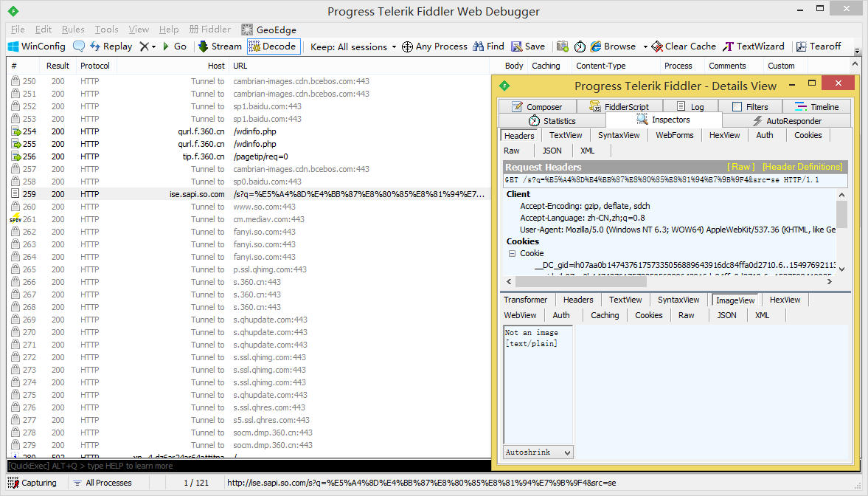
Task: Select session 256 tip.f.360.cn
Action: pos(249,156)
